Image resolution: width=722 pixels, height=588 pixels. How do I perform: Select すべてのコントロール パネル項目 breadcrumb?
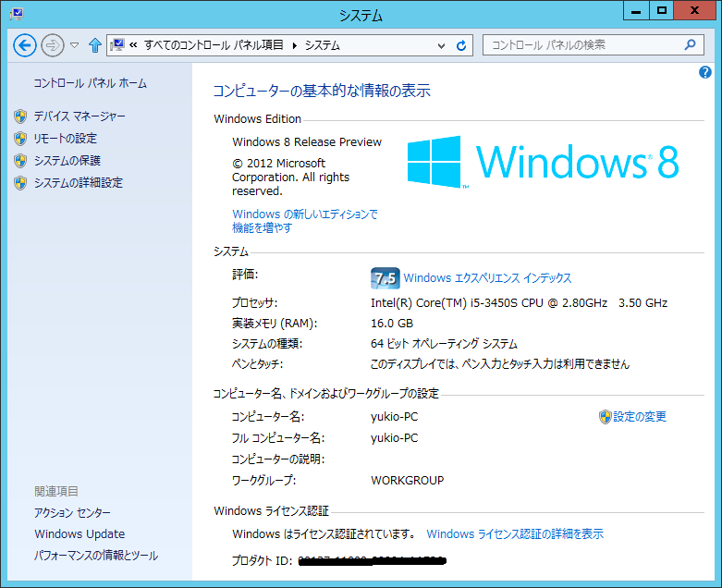tap(214, 44)
